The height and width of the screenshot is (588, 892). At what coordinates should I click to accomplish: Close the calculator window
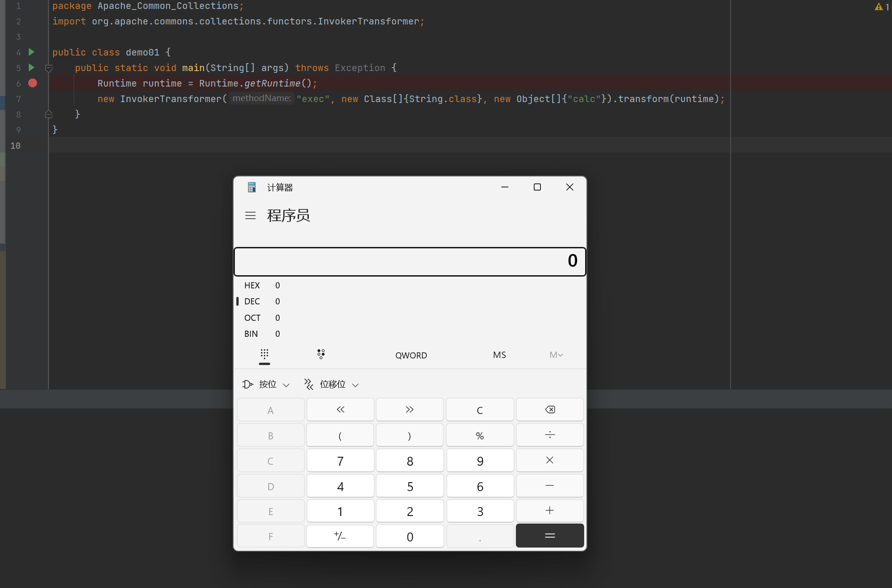coord(570,187)
